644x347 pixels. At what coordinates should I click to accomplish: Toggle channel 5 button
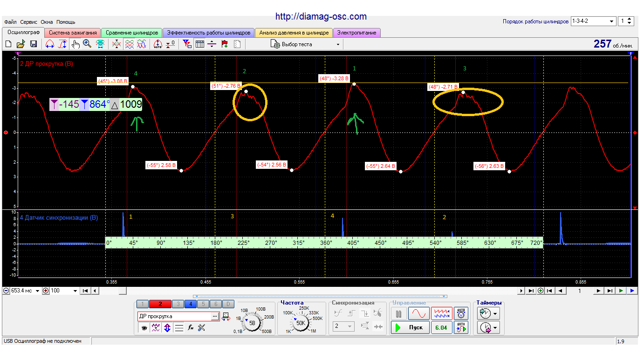tap(203, 304)
